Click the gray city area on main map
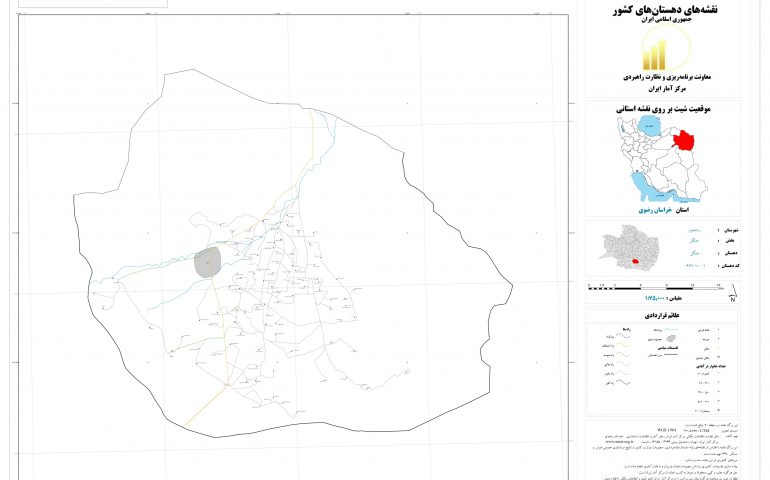The width and height of the screenshot is (770, 480). tap(207, 264)
